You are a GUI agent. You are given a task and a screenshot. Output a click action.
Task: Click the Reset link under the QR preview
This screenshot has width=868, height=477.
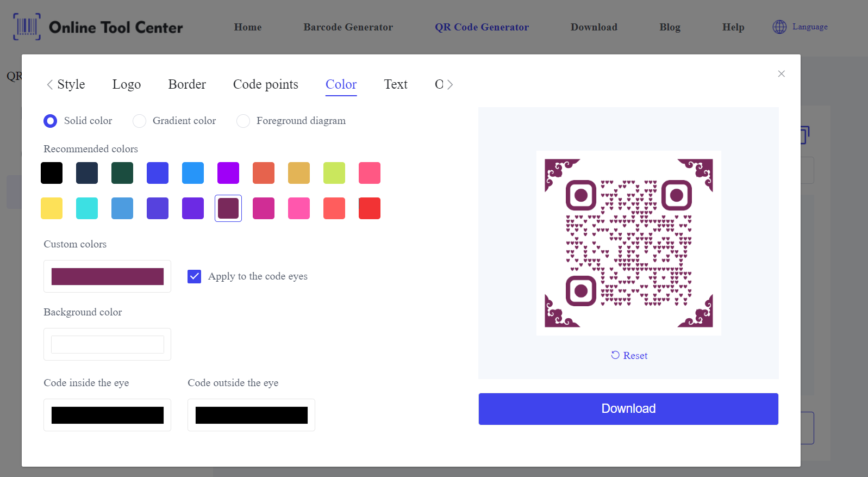(635, 355)
